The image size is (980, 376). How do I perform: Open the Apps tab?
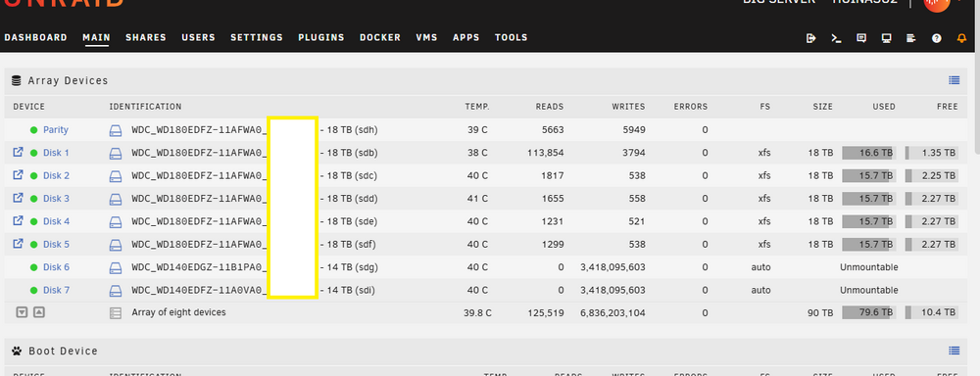pos(466,37)
